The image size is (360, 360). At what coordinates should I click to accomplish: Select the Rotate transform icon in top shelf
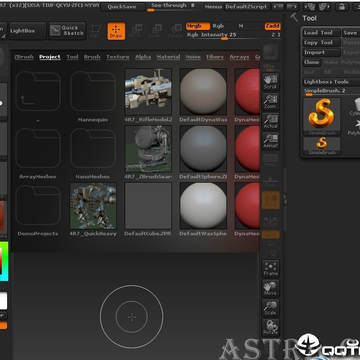[x=175, y=31]
